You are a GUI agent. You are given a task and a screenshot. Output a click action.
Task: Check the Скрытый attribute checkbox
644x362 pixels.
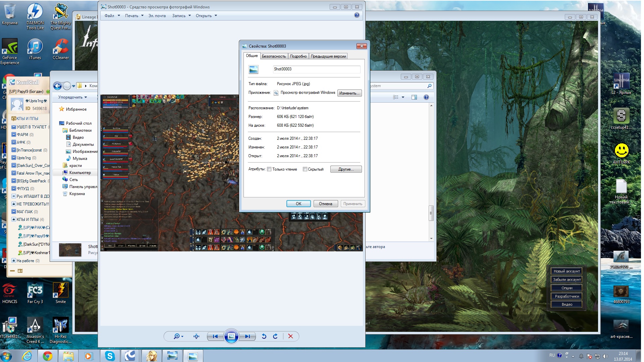click(305, 169)
